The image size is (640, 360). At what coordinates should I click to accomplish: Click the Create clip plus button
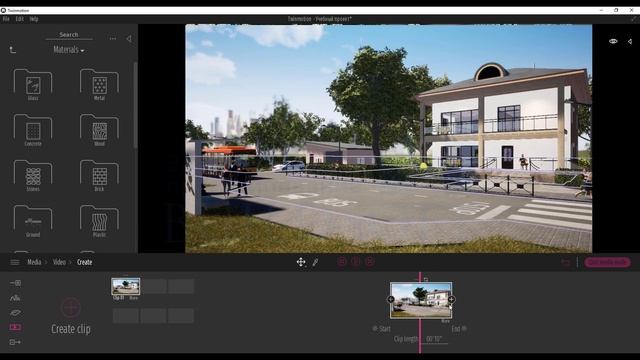71,307
